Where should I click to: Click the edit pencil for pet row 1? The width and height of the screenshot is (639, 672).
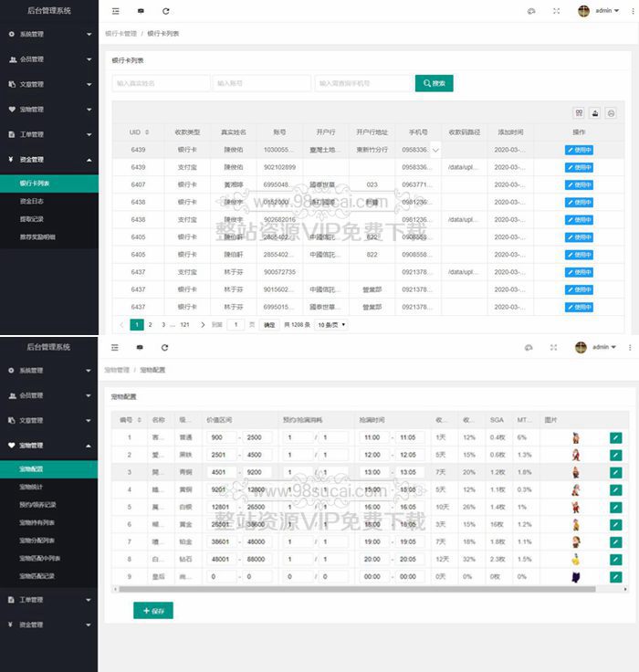click(615, 437)
